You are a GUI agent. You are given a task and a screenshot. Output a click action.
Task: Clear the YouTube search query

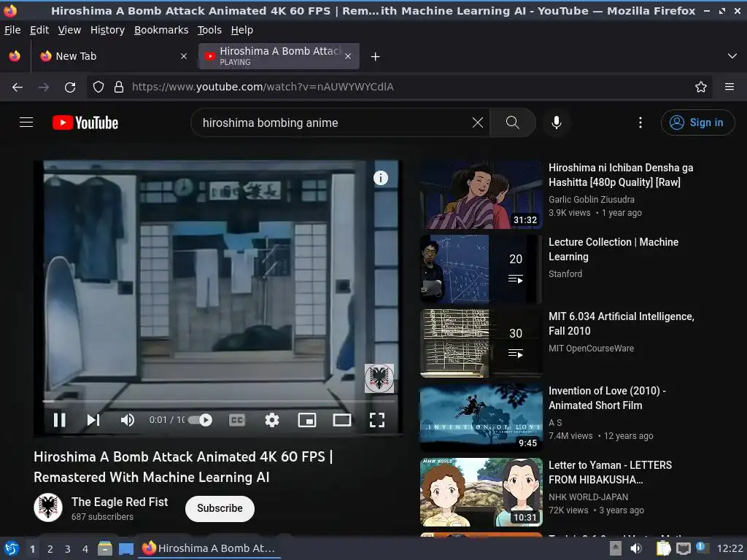[x=478, y=122]
